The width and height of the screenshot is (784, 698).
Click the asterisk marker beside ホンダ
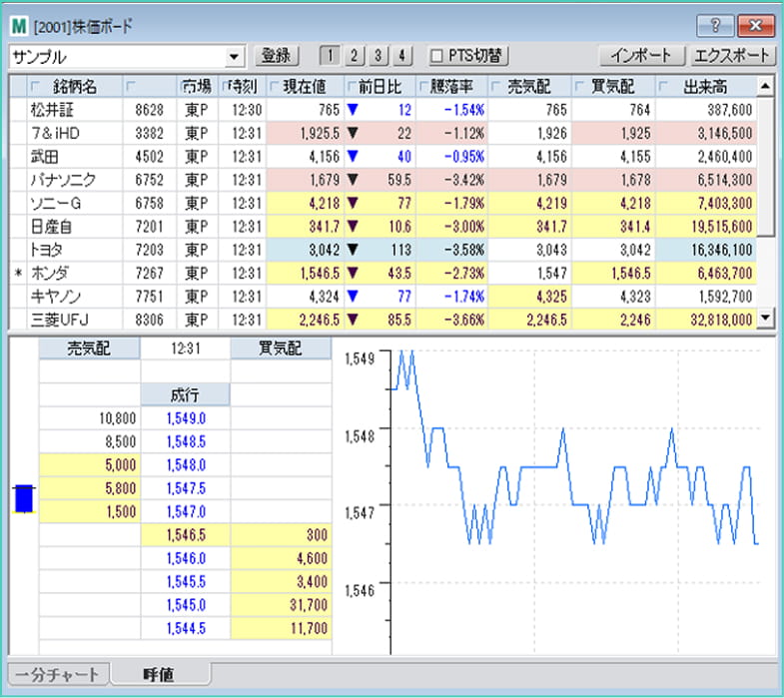(x=17, y=274)
